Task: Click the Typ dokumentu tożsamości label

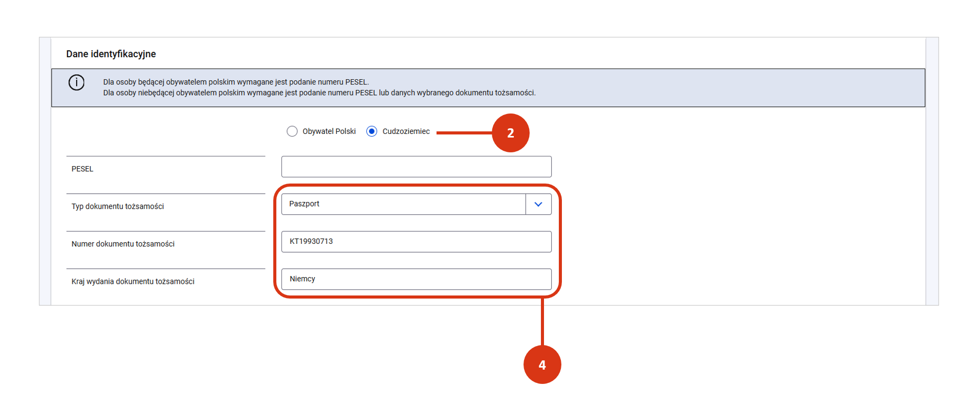Action: pos(118,207)
